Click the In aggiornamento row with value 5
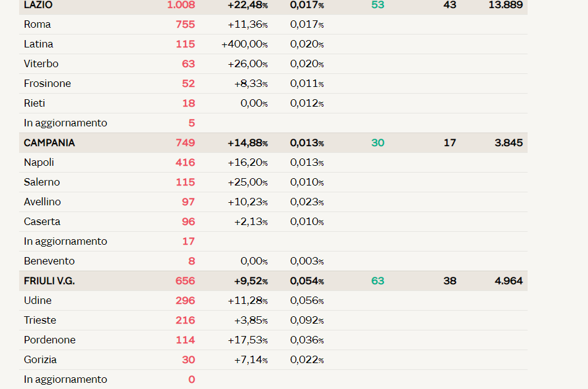588x389 pixels. [x=274, y=123]
